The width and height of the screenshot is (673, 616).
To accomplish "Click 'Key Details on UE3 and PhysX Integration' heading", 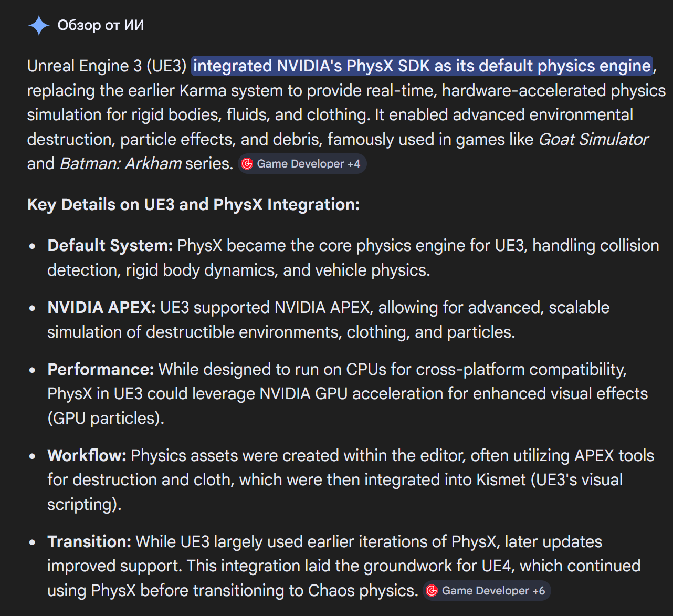I will point(193,204).
